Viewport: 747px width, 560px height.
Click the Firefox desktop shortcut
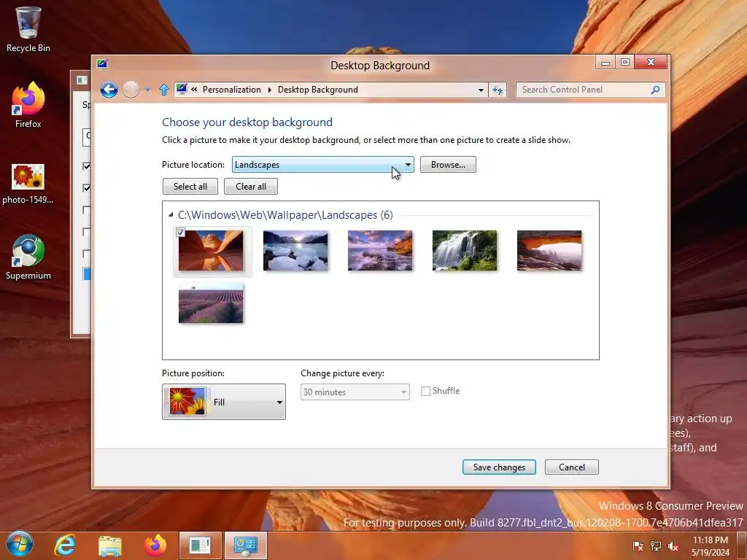pos(28,105)
